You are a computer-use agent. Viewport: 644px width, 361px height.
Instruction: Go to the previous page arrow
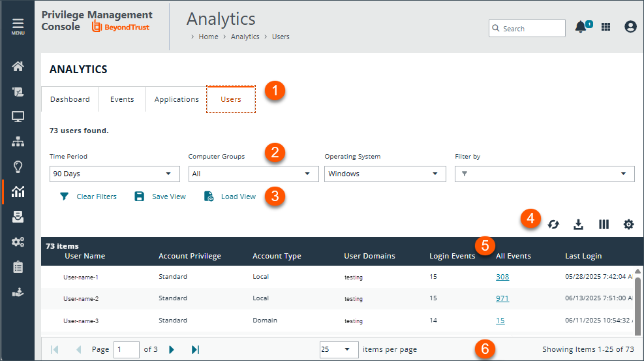(x=78, y=349)
